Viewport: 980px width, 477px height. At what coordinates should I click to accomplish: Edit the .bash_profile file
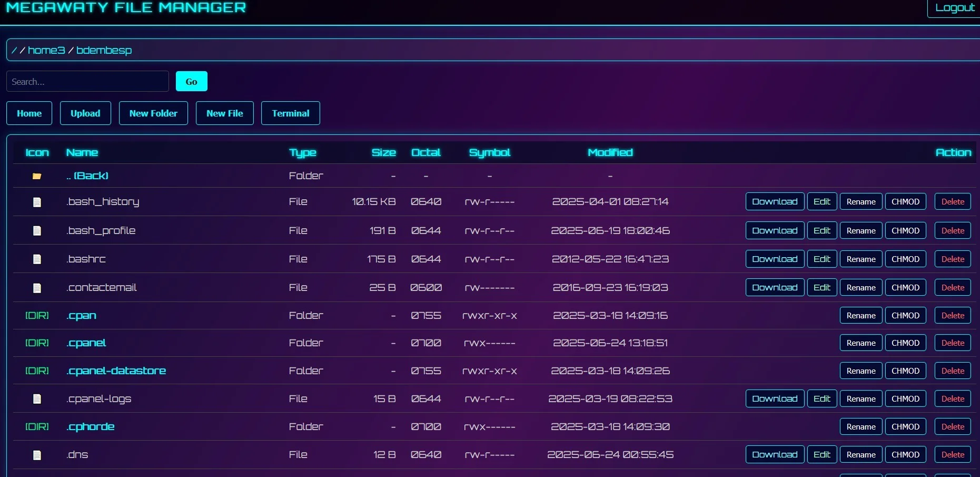[822, 230]
